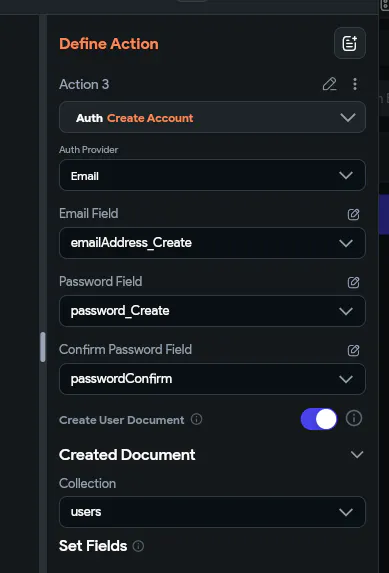Click the panel's vertical scrollbar thumb
Screen dimensions: 389x573
[43, 347]
